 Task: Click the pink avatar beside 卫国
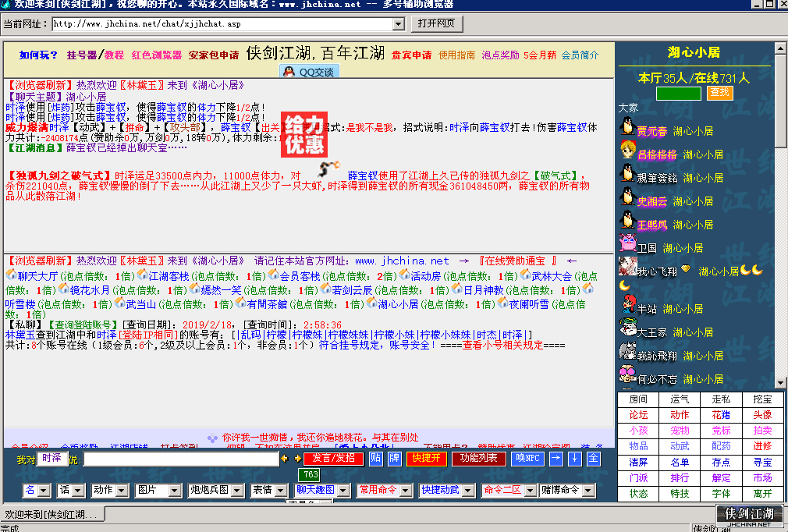[x=628, y=243]
